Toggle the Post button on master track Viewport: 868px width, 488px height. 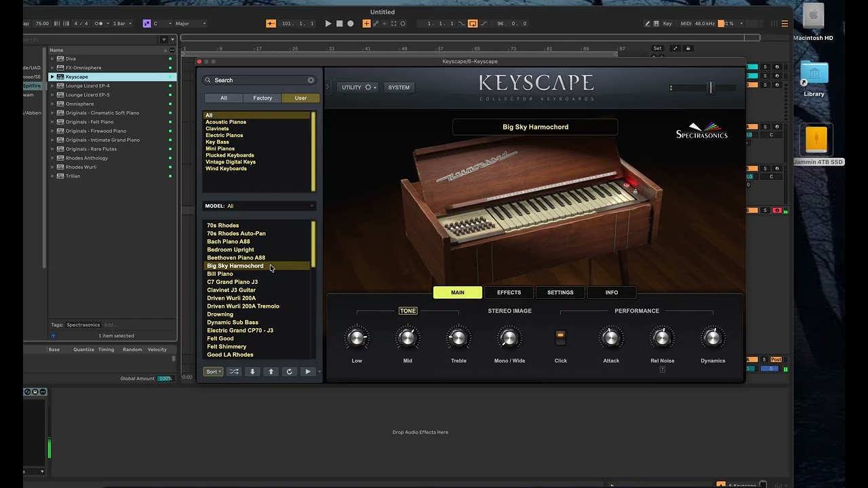pyautogui.click(x=776, y=360)
